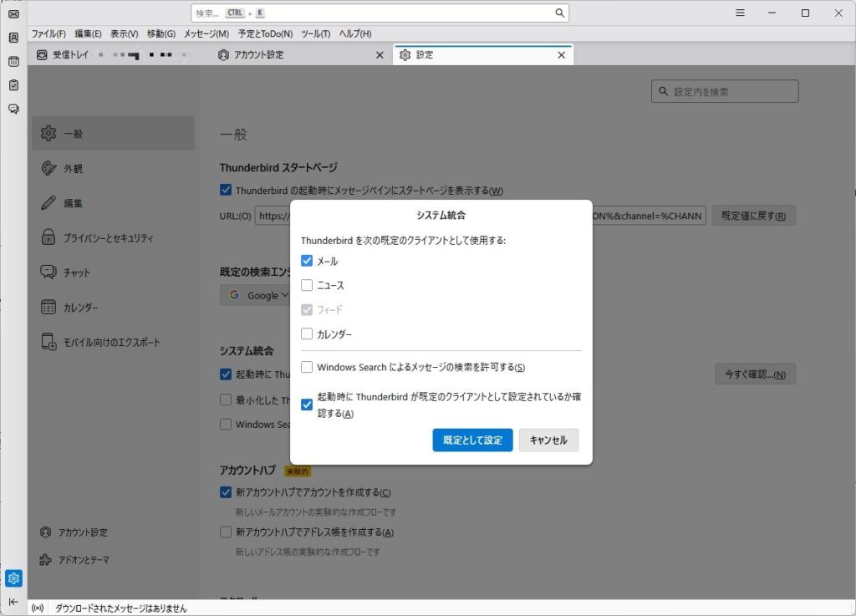Click the start page URL field
Viewport: 856px width, 616px height.
[x=481, y=216]
